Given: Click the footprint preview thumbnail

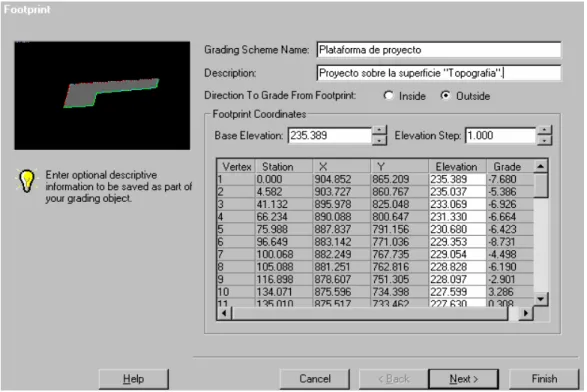Looking at the screenshot, I should tap(102, 95).
